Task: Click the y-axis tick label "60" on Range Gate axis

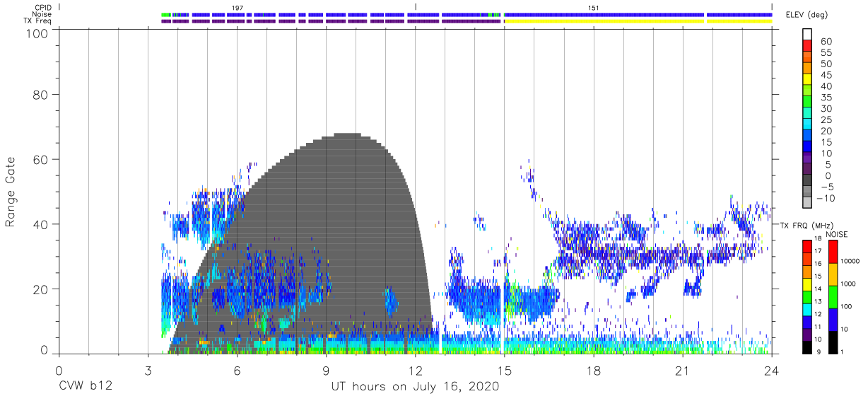Action: click(41, 160)
